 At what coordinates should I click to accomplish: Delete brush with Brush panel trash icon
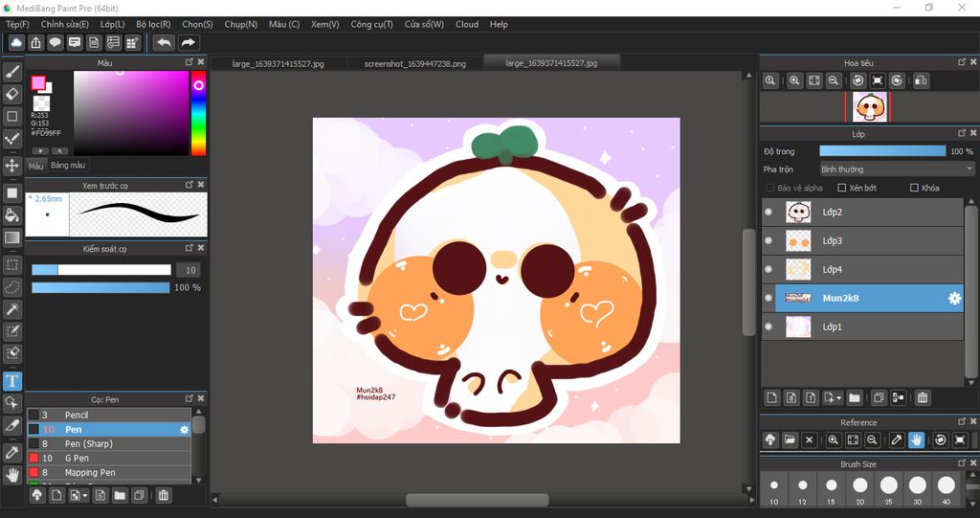click(x=163, y=495)
